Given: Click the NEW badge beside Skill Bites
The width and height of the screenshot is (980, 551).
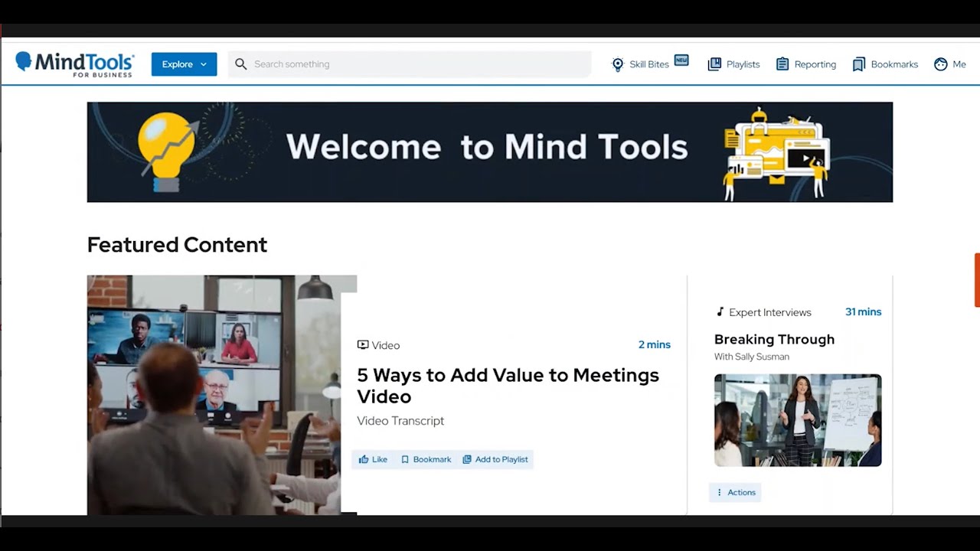Looking at the screenshot, I should coord(681,60).
